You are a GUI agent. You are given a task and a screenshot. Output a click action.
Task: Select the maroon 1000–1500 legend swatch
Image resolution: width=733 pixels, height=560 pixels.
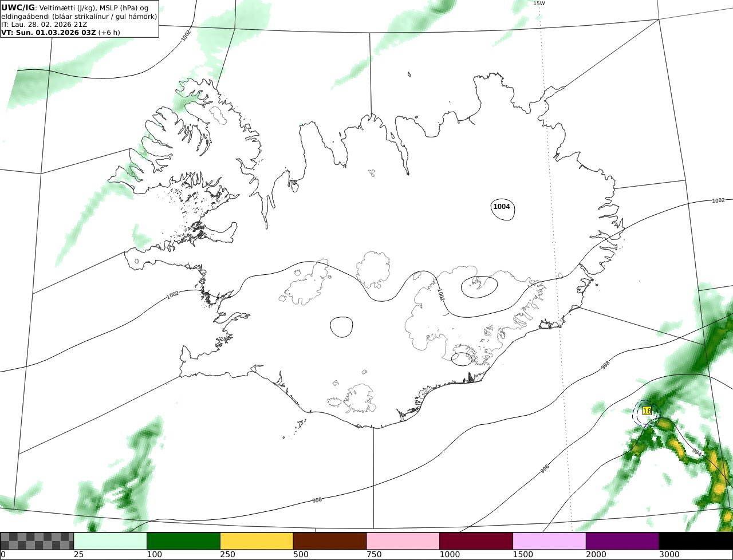(476, 541)
